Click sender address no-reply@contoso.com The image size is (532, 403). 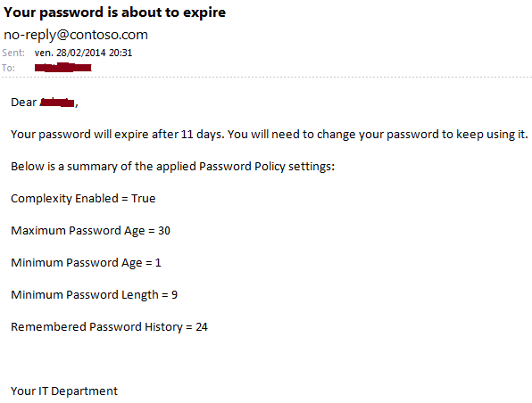pos(76,35)
